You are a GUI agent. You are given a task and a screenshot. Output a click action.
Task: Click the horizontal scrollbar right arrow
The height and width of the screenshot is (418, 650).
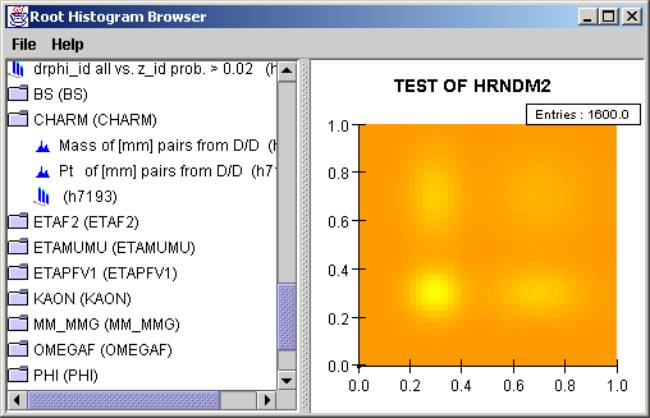pos(267,399)
